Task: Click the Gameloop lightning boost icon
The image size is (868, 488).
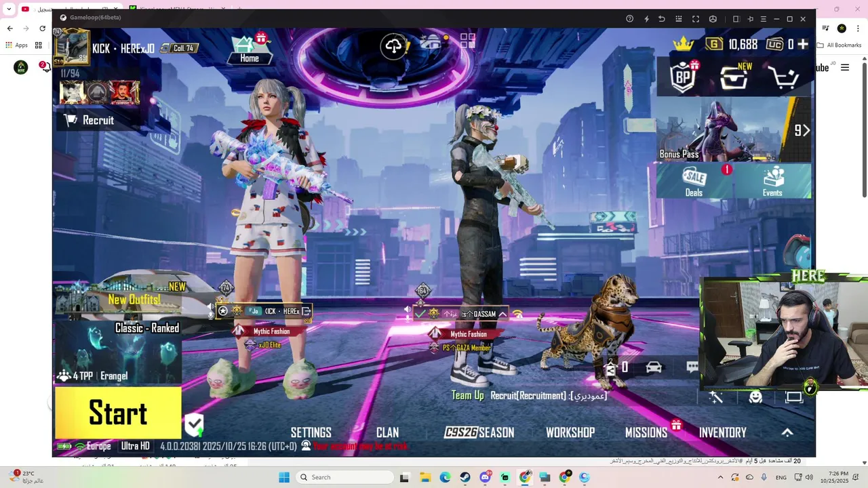Action: [646, 19]
